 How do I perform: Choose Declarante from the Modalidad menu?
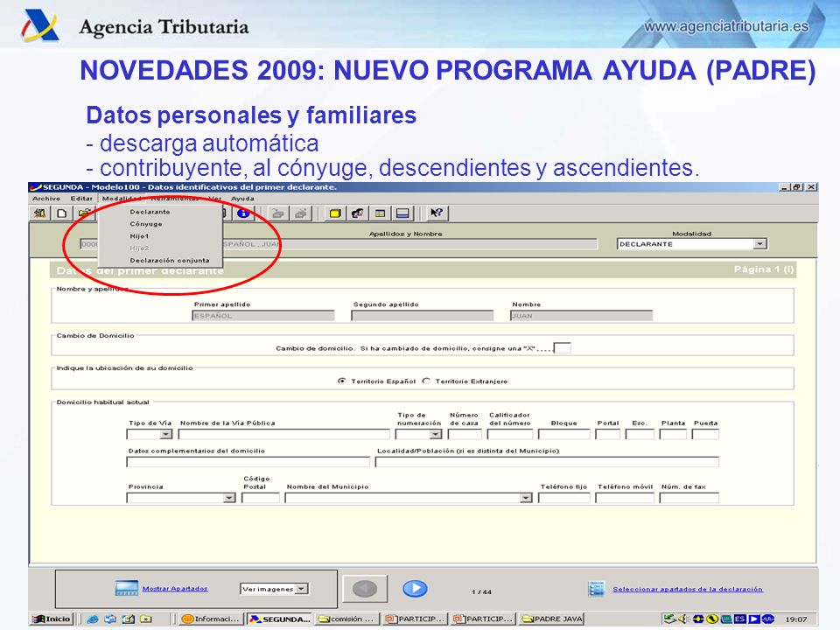pyautogui.click(x=161, y=212)
